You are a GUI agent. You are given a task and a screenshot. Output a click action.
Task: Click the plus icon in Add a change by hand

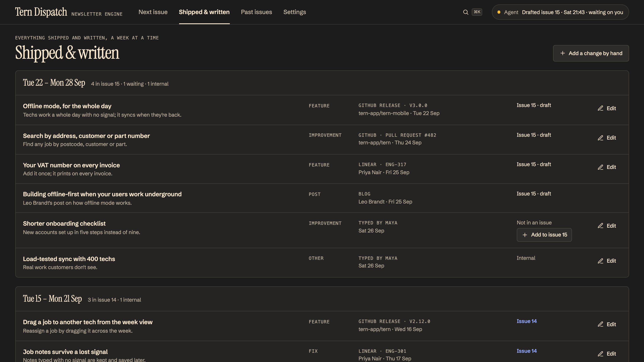[x=562, y=53]
